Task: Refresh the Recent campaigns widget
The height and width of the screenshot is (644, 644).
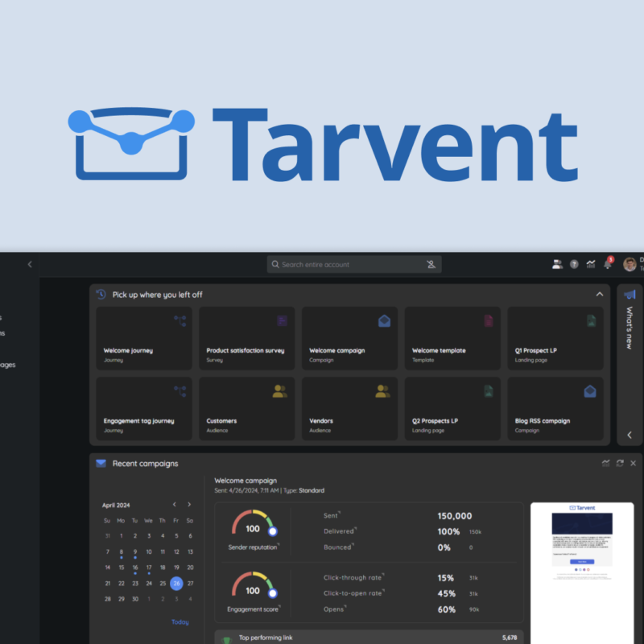Action: pos(620,464)
